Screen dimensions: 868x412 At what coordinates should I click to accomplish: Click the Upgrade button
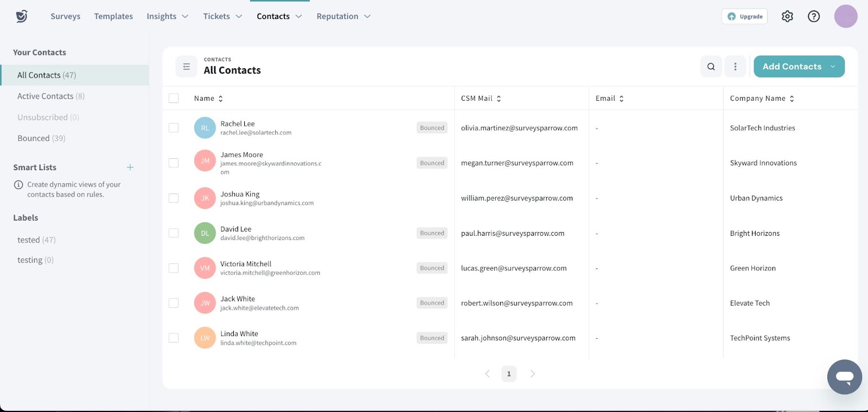pos(744,16)
